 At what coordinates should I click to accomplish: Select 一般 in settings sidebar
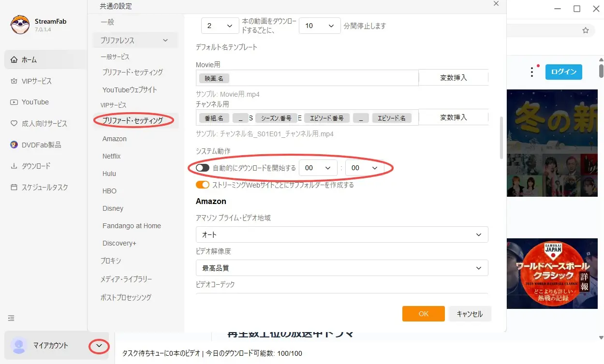point(107,22)
